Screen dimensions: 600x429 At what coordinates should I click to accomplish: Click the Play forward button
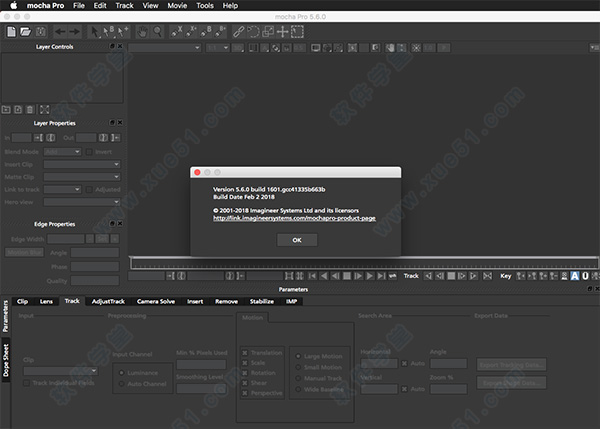point(370,276)
